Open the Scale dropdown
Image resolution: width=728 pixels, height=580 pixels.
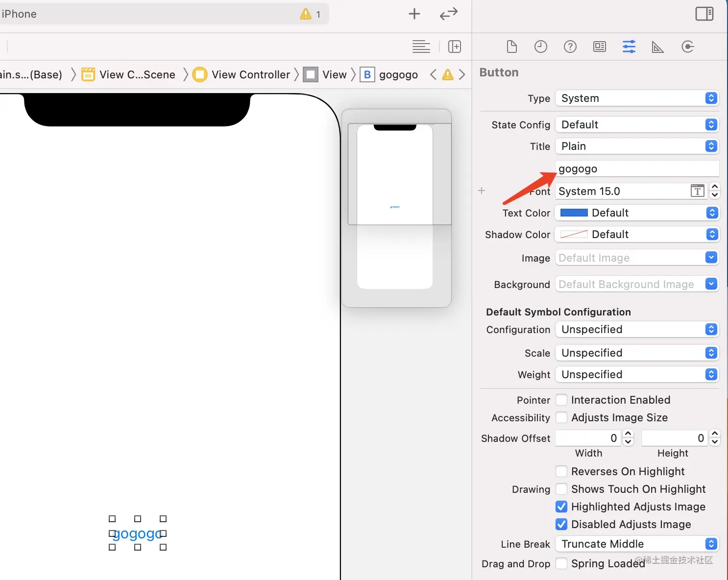coord(637,353)
